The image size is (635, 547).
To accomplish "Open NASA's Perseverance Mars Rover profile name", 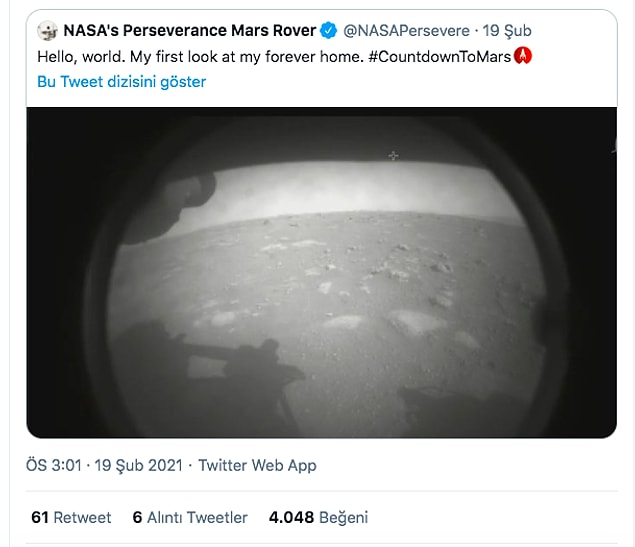I will coord(190,30).
